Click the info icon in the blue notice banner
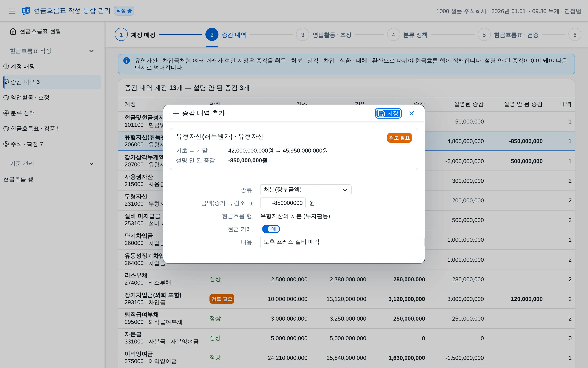The width and height of the screenshot is (588, 368). click(x=126, y=61)
